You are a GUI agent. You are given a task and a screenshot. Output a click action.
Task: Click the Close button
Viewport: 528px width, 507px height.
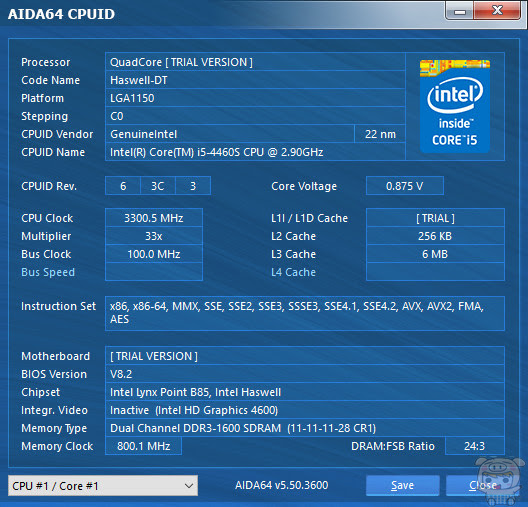[483, 485]
